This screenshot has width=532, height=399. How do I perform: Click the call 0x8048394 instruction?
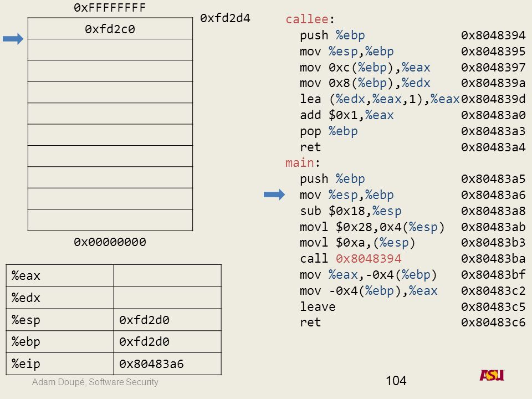(x=350, y=259)
